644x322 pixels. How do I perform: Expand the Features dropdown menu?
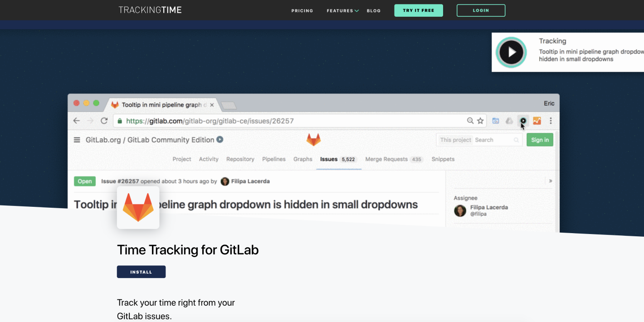[x=342, y=10]
